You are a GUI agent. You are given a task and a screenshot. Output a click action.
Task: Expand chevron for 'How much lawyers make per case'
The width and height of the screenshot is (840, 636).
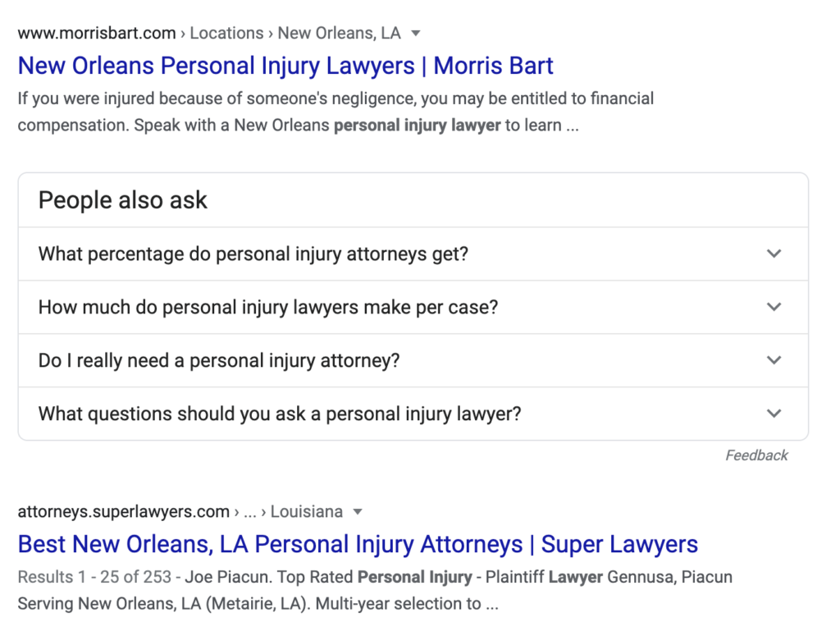click(774, 307)
